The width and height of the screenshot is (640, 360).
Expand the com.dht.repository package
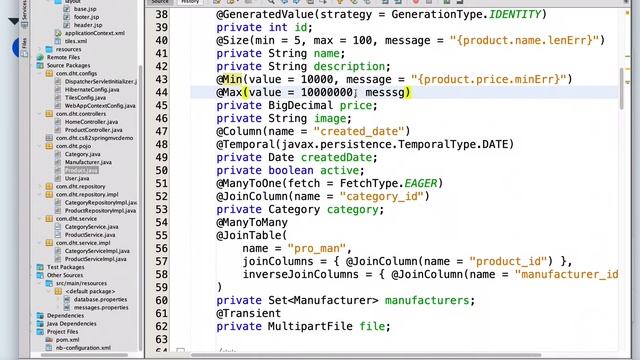(x=40, y=187)
